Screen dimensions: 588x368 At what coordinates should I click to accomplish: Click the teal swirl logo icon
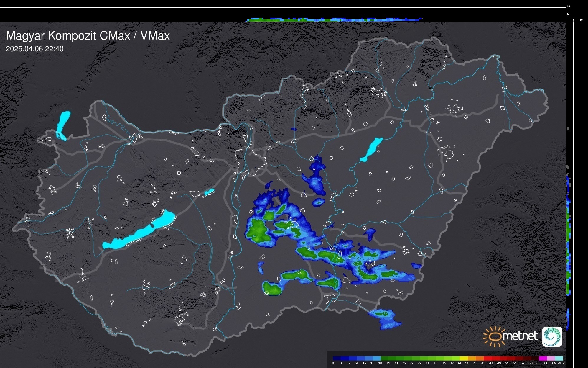pyautogui.click(x=552, y=336)
